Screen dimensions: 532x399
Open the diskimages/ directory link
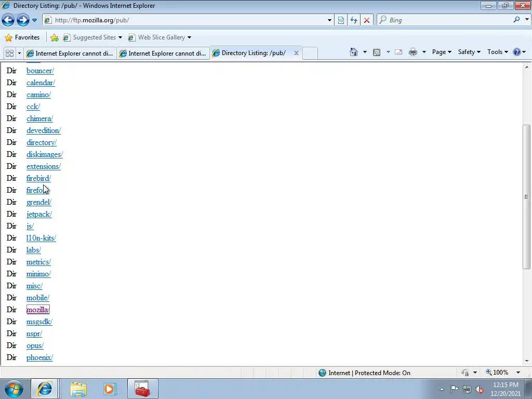(x=45, y=154)
